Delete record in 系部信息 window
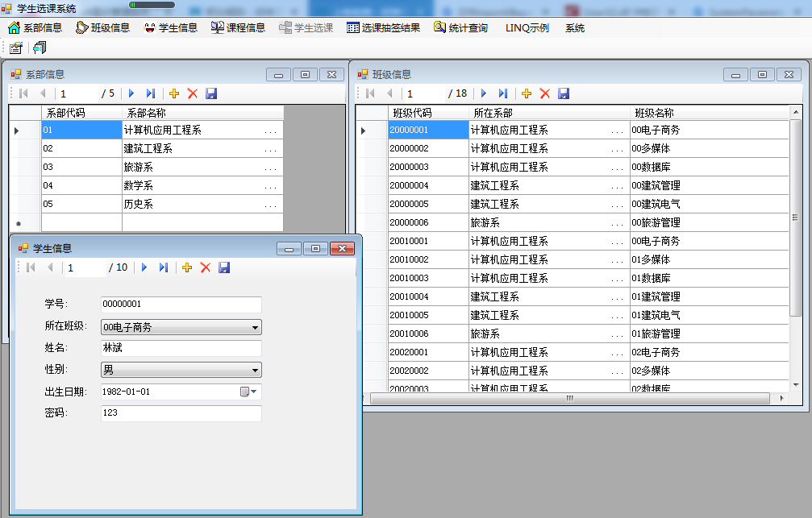This screenshot has width=812, height=518. 193,93
